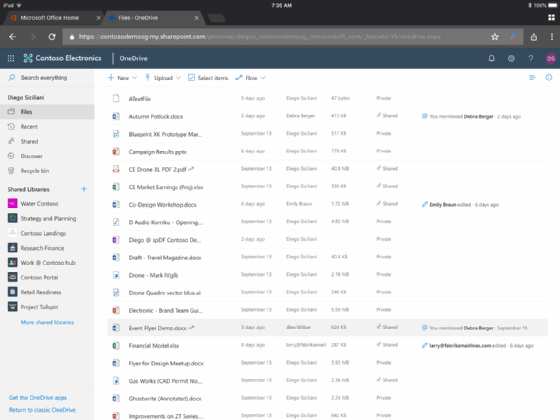
Task: Open the app launcher waffle icon
Action: 11,58
